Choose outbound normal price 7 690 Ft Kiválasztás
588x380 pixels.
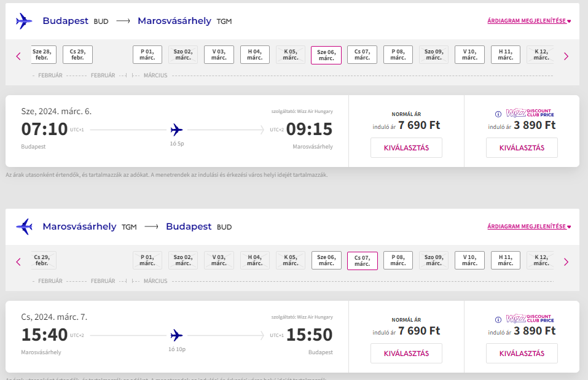click(x=406, y=148)
